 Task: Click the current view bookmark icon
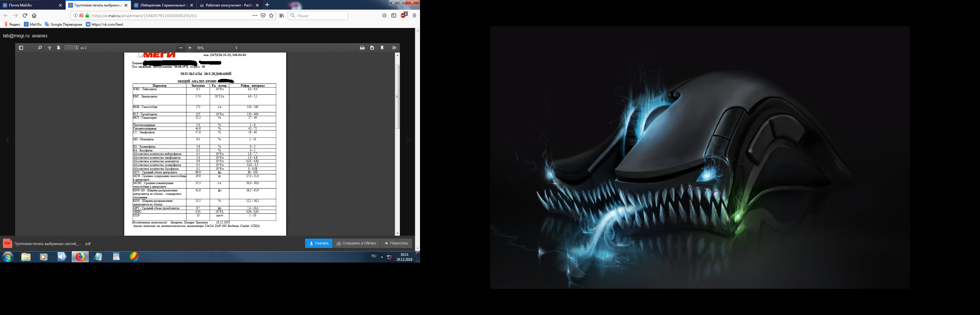(x=382, y=48)
